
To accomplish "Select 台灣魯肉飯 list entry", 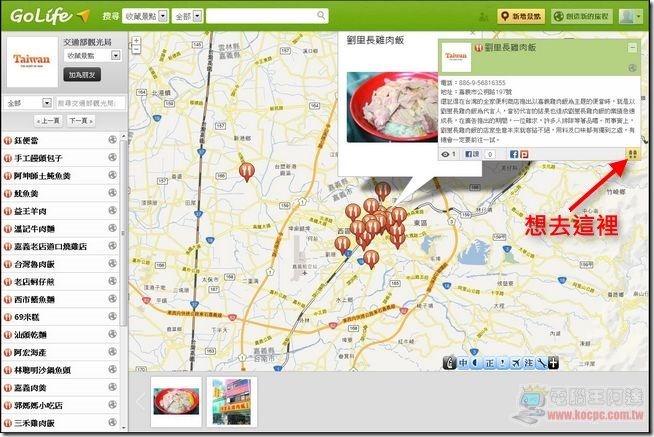I will point(34,264).
